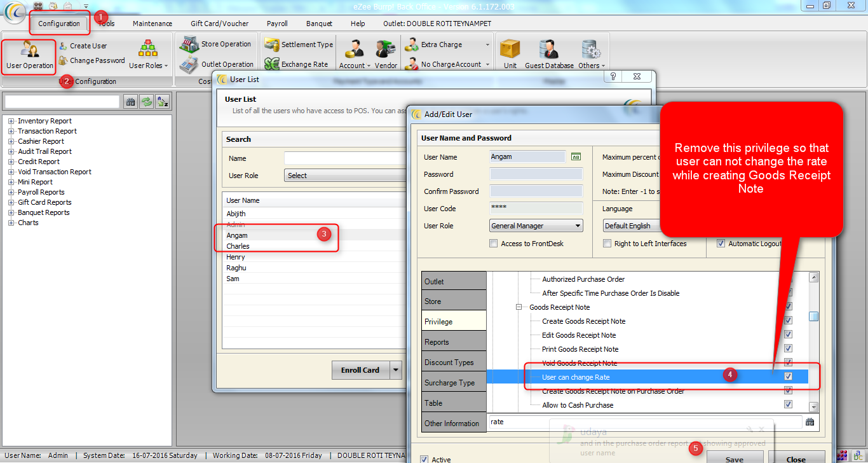Image resolution: width=868 pixels, height=463 pixels.
Task: Select Gift Card Reports in the tree
Action: [x=44, y=202]
